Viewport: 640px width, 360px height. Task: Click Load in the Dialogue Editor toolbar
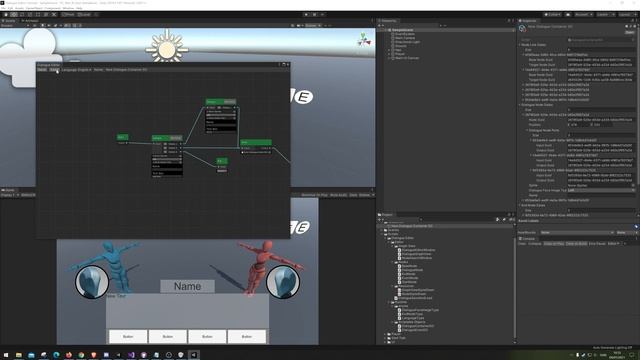tap(53, 70)
